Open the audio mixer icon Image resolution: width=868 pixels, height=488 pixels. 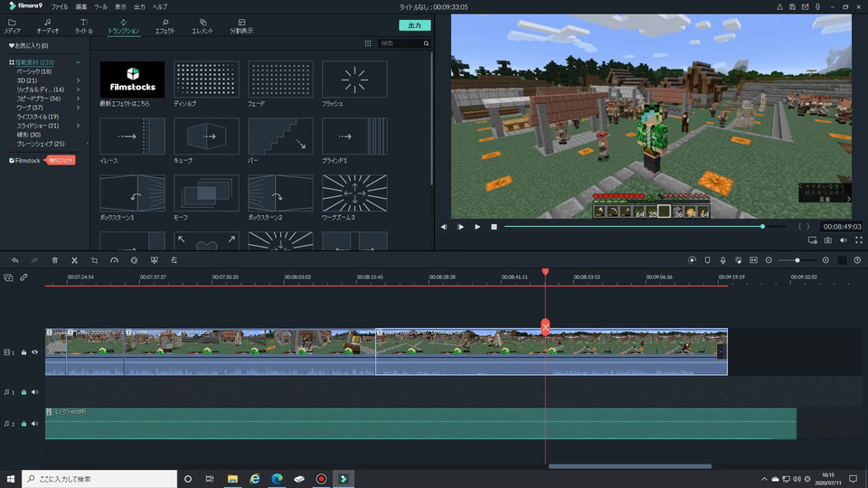[738, 260]
